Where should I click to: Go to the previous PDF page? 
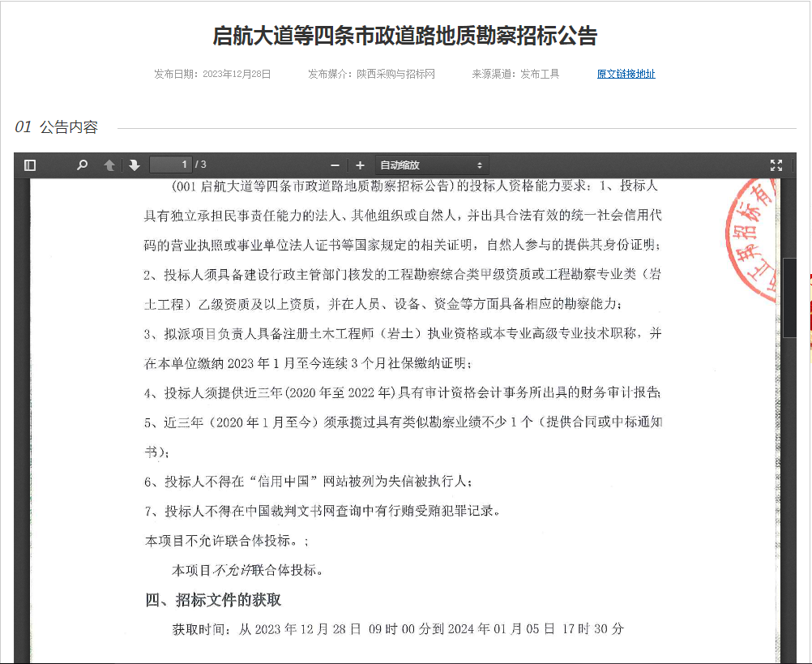click(x=109, y=165)
